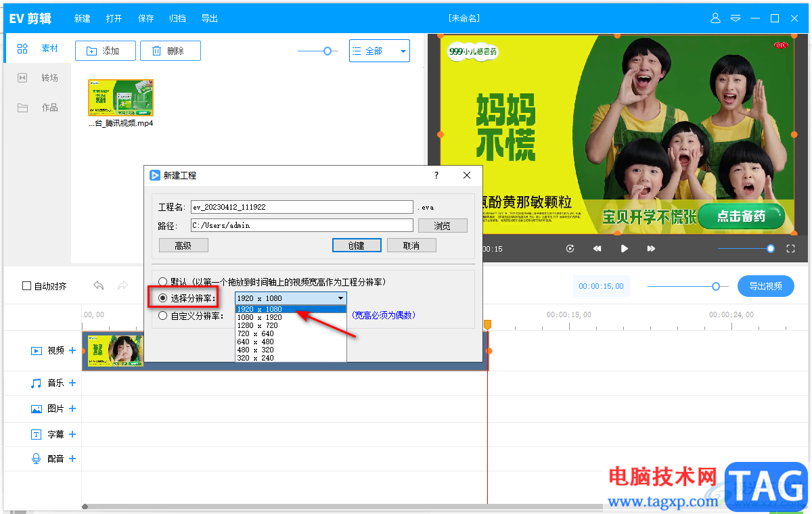Click the redo arrow icon

pyautogui.click(x=122, y=285)
